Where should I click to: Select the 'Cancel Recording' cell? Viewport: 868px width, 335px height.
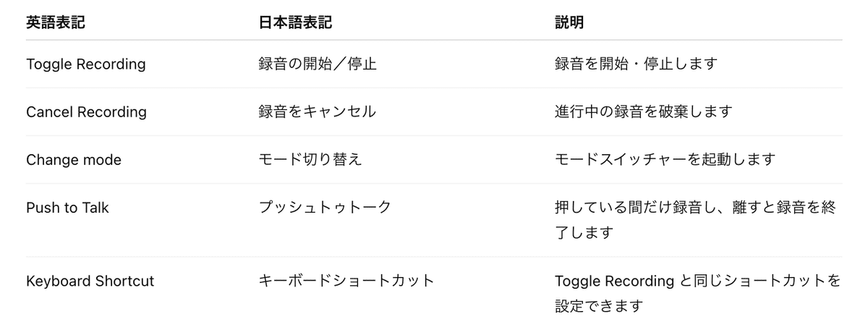(x=86, y=112)
